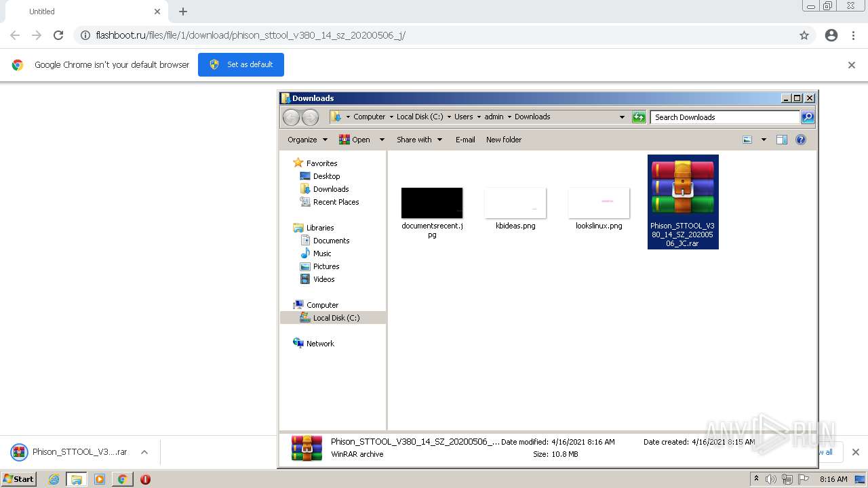Open the red stop-sign taskbar icon
This screenshot has width=868, height=488.
[x=145, y=479]
